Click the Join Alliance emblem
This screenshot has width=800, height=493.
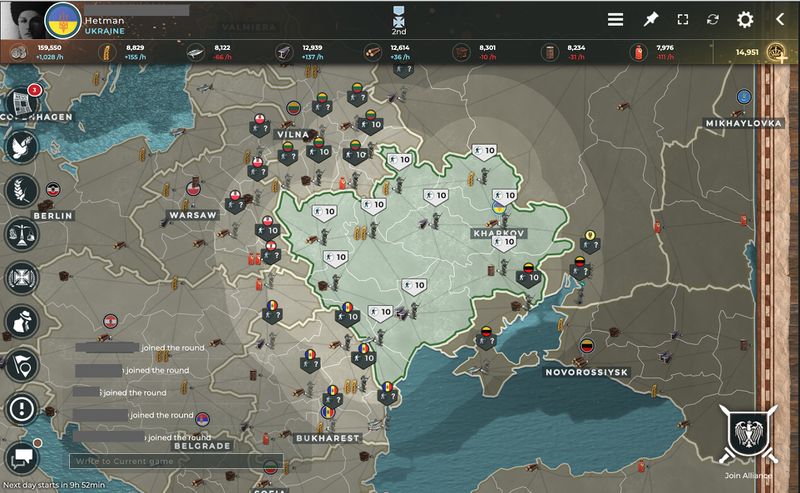click(x=748, y=435)
